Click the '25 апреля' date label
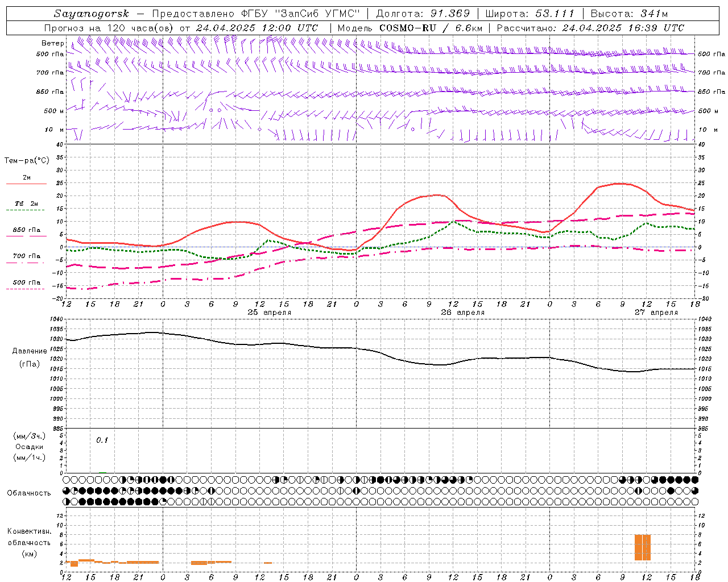Screen dimensions: 728x582 click(x=269, y=313)
